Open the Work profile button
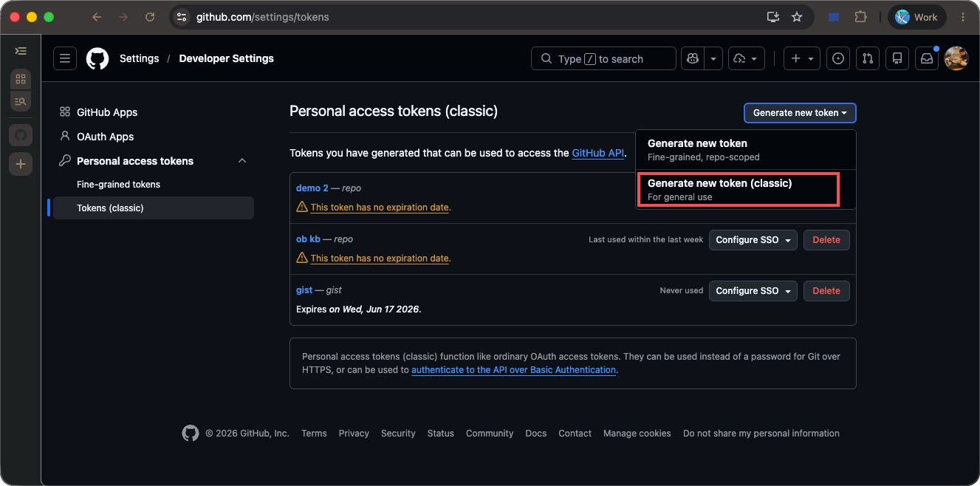The width and height of the screenshot is (980, 486). click(x=916, y=17)
